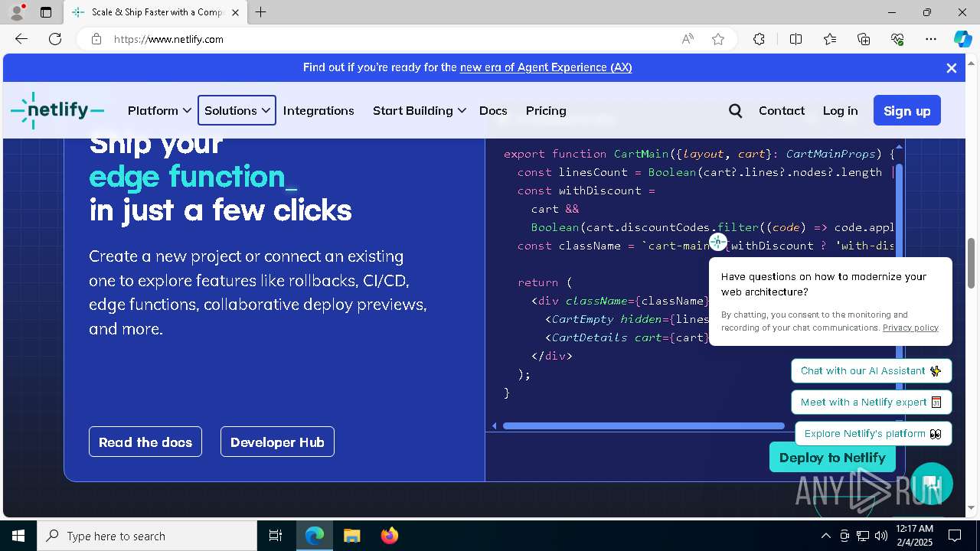Click Read the docs button

pyautogui.click(x=145, y=442)
